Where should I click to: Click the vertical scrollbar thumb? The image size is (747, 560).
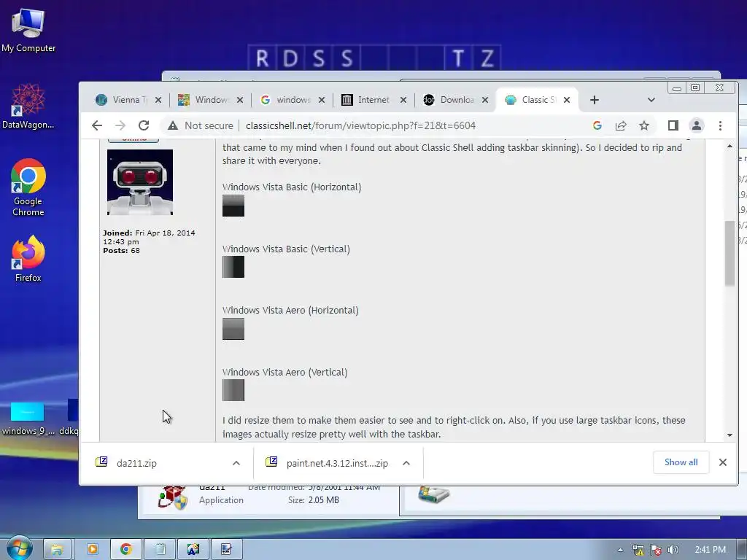point(729,253)
